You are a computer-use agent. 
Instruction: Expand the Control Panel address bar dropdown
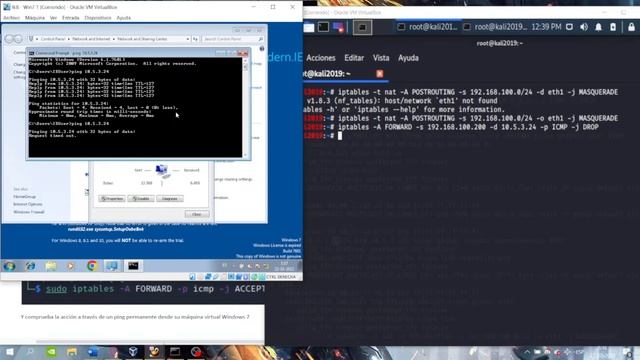188,39
